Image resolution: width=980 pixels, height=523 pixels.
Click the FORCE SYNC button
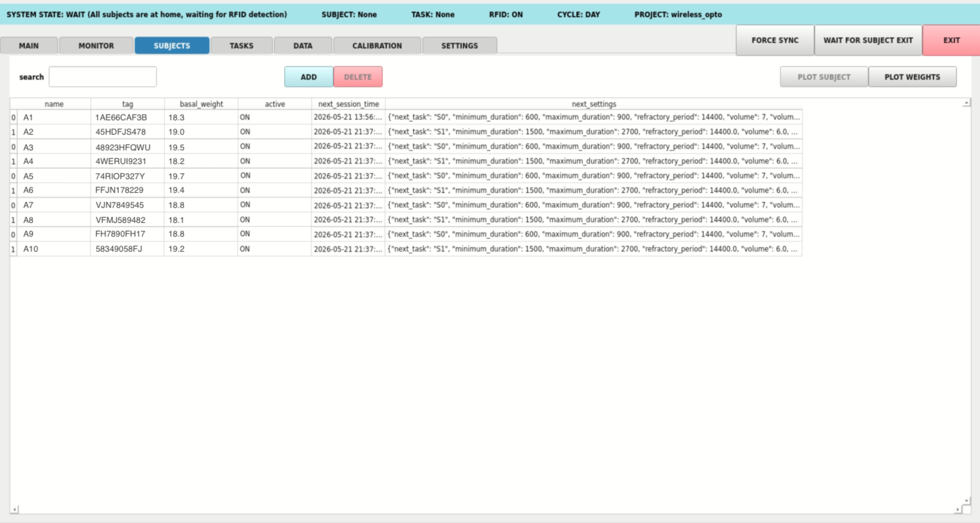click(x=775, y=40)
